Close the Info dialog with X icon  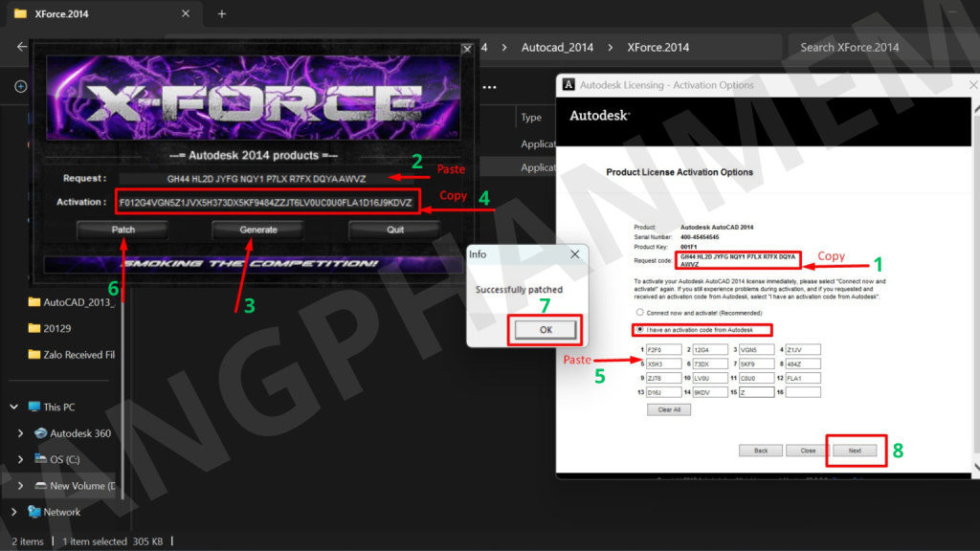tap(574, 254)
